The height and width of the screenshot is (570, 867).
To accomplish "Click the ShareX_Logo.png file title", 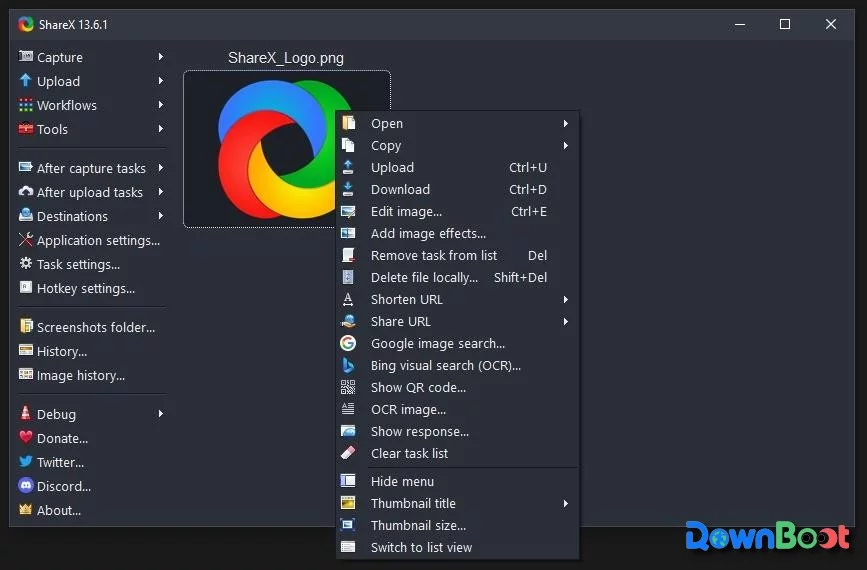I will click(286, 57).
